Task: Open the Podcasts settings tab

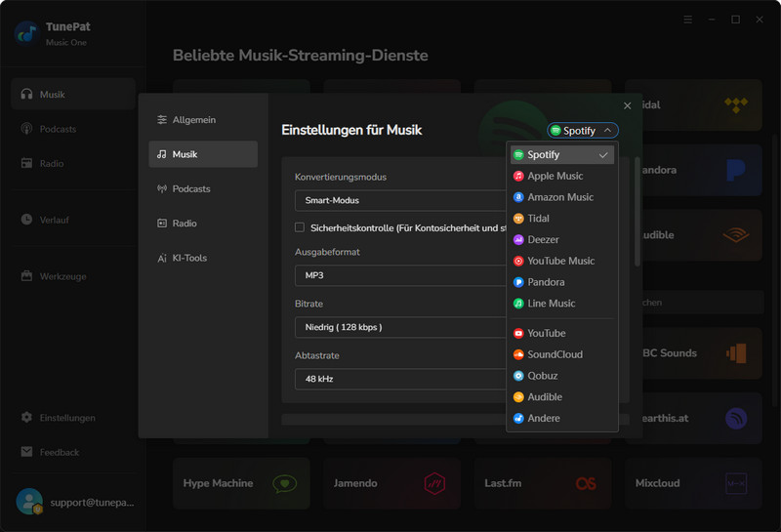Action: click(203, 188)
